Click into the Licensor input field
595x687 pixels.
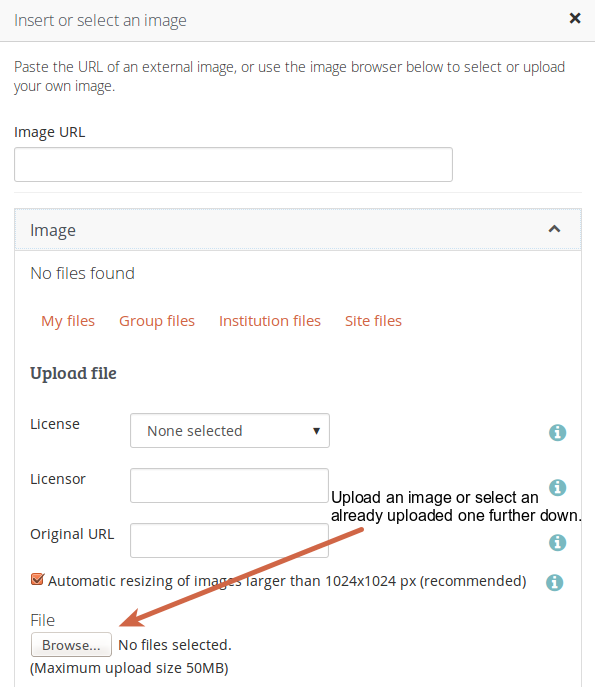(229, 485)
